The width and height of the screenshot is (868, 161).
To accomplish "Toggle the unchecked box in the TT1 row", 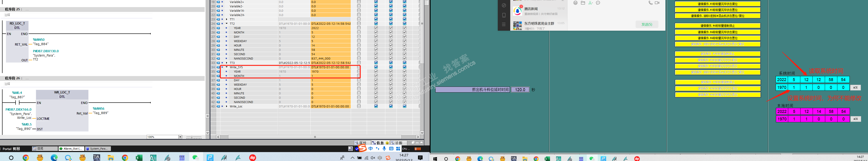I will [359, 19].
